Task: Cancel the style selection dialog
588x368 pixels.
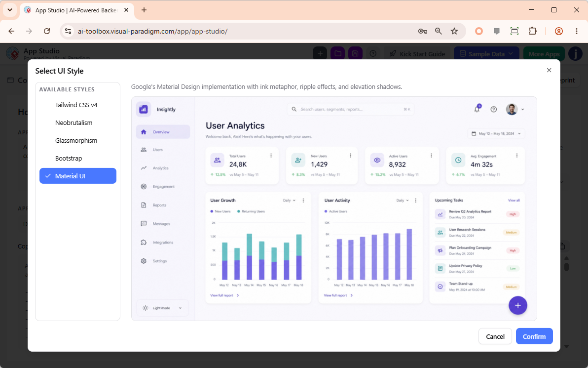Action: tap(495, 336)
